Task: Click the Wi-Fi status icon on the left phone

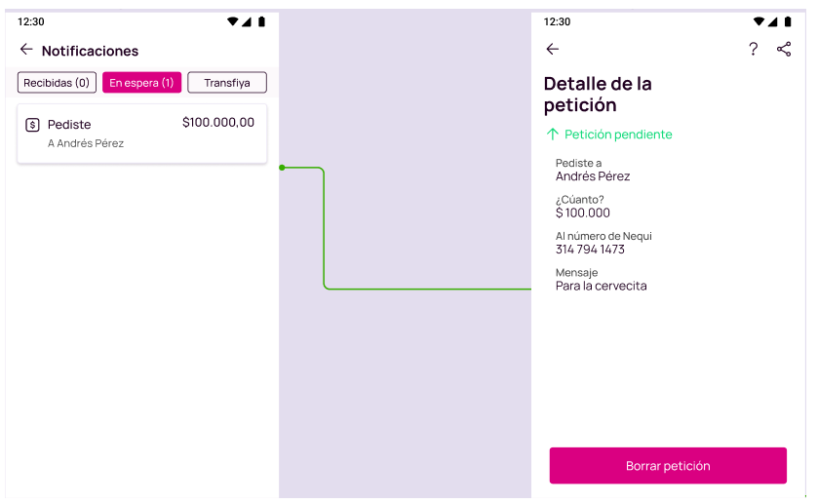Action: 232,21
